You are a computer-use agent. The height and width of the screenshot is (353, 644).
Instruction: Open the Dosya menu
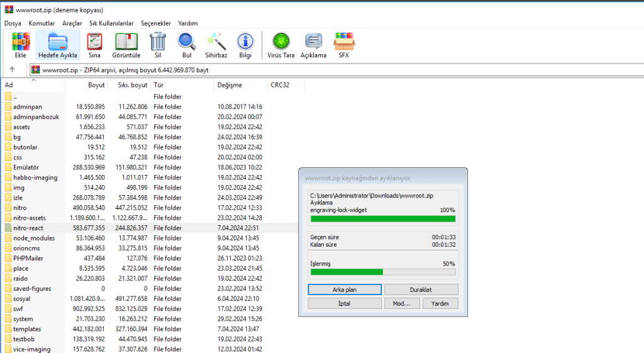pos(13,23)
